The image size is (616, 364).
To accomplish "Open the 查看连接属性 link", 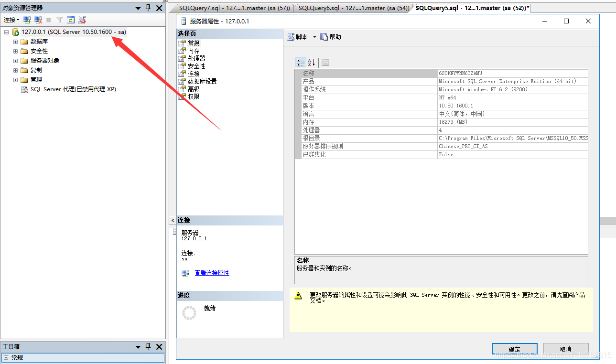I will [212, 273].
